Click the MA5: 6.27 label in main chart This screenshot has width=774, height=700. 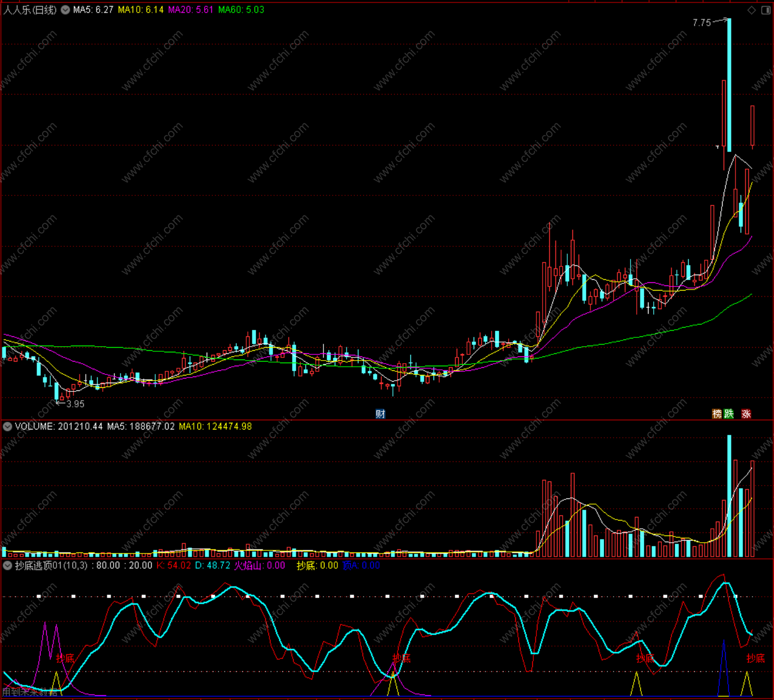tap(93, 10)
